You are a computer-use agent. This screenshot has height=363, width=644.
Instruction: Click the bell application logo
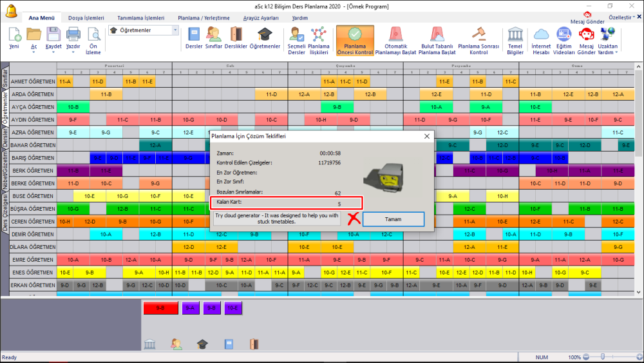pos(12,11)
